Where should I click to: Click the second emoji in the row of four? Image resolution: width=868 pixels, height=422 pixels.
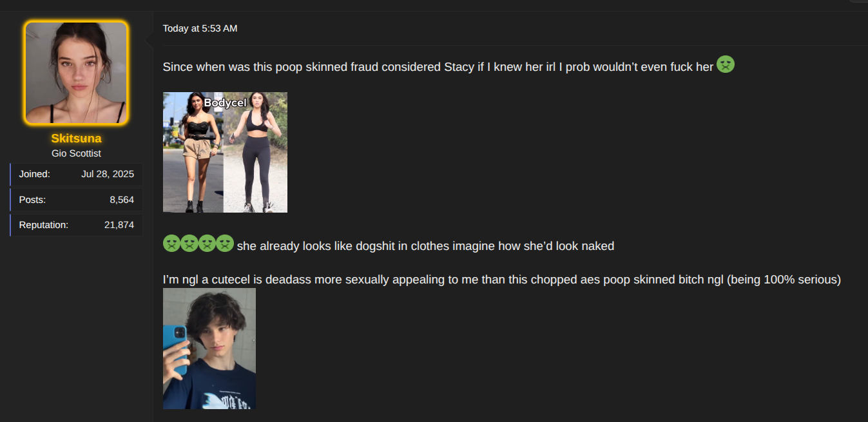(x=189, y=243)
